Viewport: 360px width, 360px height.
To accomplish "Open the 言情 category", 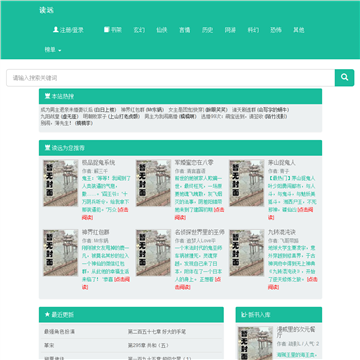I will point(185,30).
